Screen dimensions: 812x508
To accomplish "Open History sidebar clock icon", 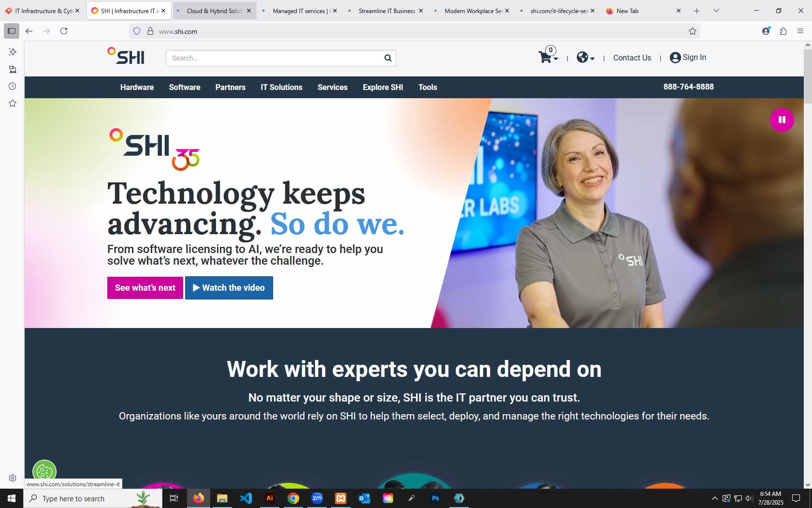I will [13, 86].
